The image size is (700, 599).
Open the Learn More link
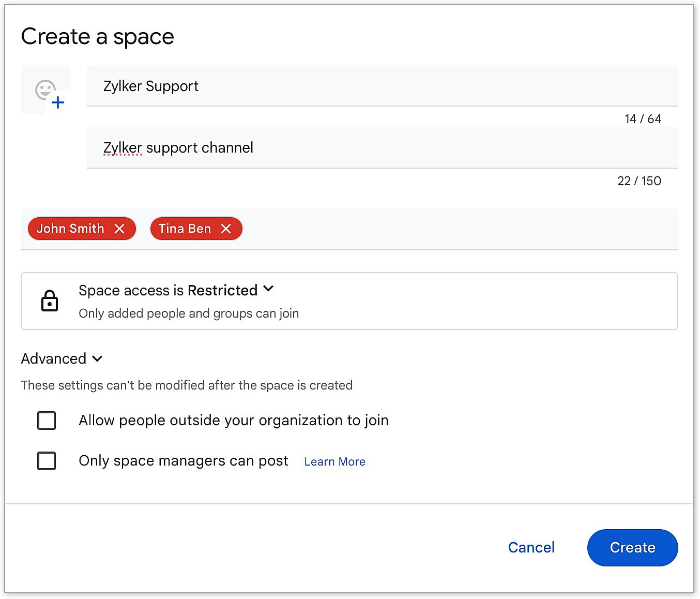334,461
